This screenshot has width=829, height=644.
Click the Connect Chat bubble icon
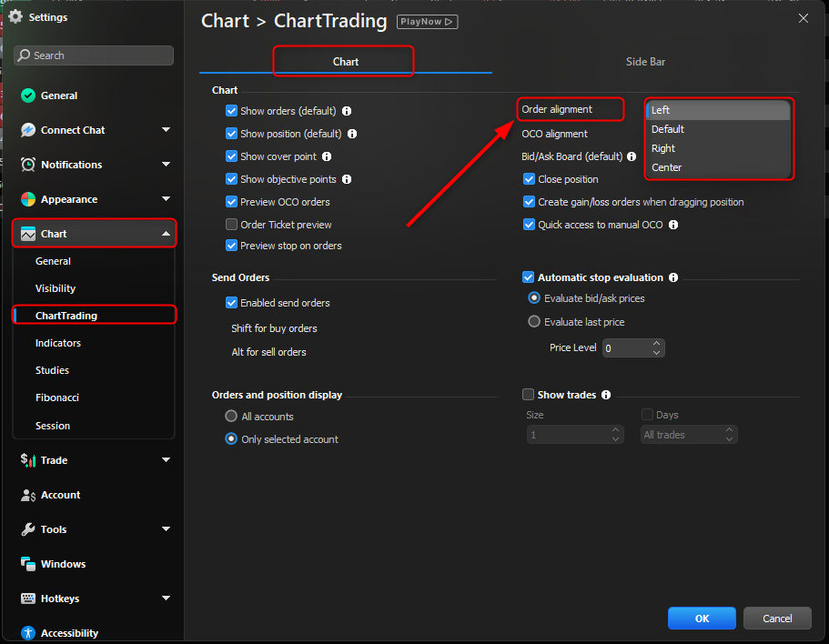(28, 130)
